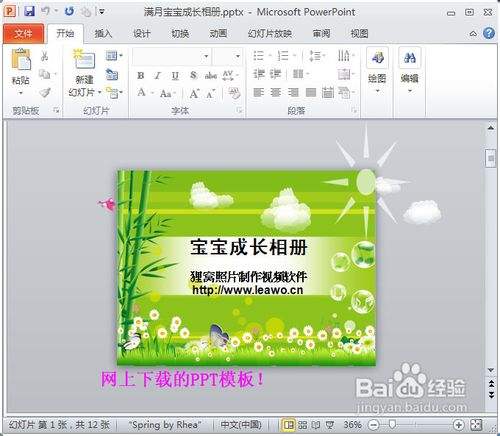This screenshot has width=500, height=436.
Task: Open the Paragraph dialog launcher
Action: point(354,110)
